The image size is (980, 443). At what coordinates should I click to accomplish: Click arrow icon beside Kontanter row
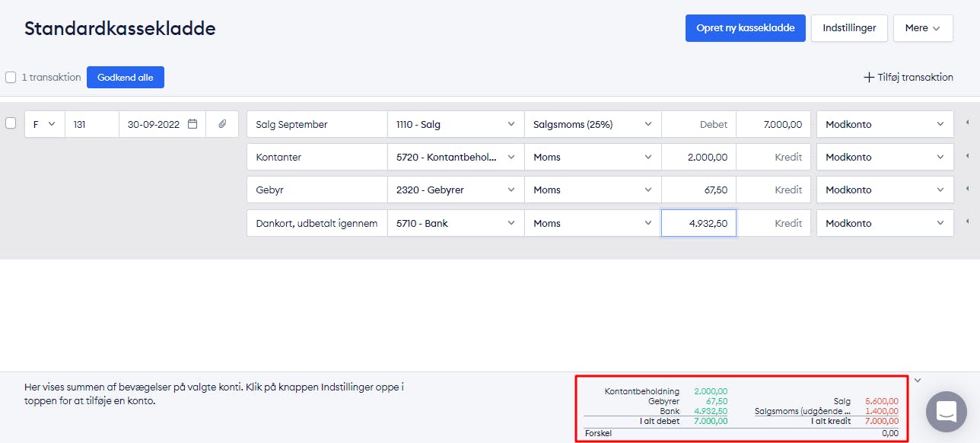coord(967,156)
